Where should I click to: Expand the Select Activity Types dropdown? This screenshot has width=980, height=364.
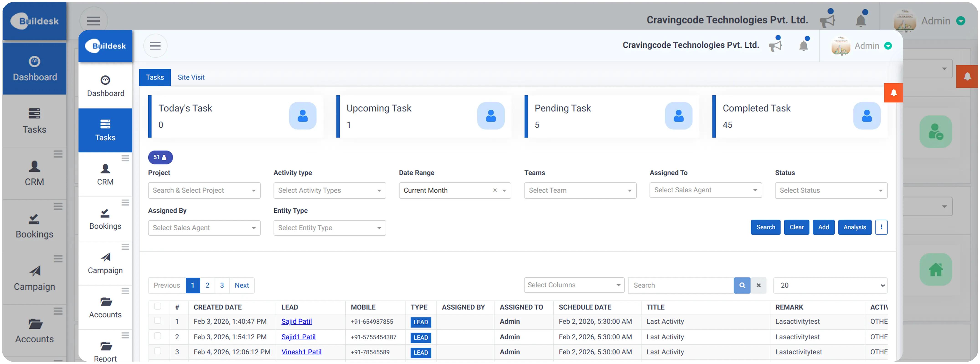pos(329,191)
